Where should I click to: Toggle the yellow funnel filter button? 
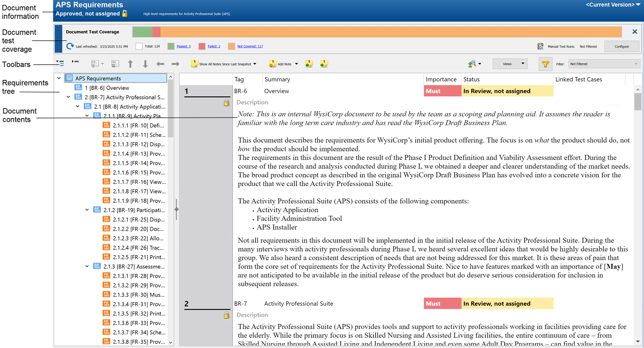tap(545, 64)
